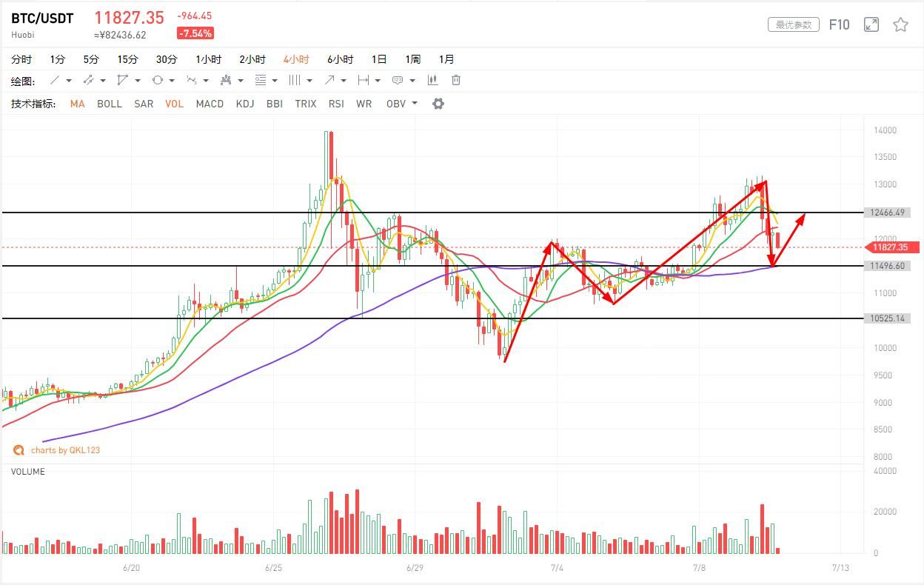Choose the polygon shape drawing tool
This screenshot has width=924, height=585.
(123, 80)
